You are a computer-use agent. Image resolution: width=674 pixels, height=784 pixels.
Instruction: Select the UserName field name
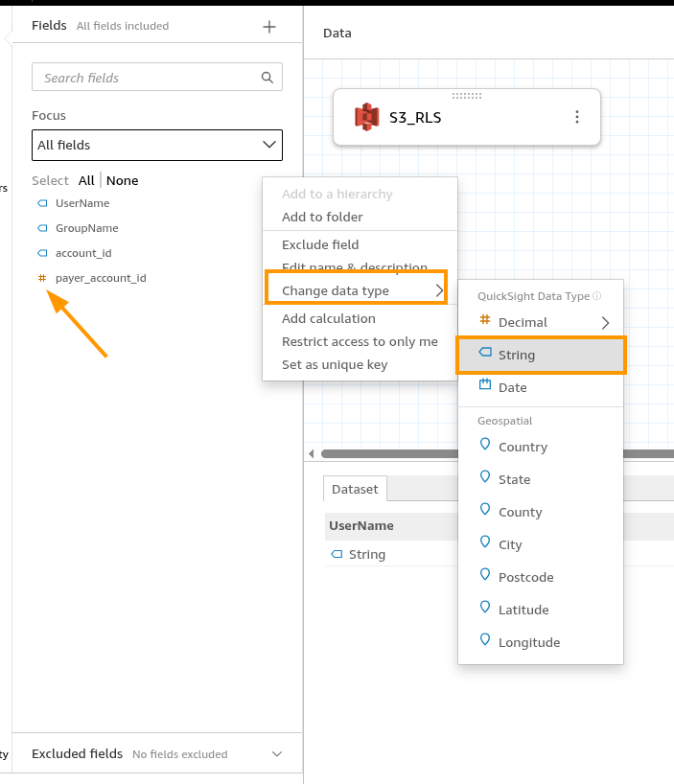click(x=82, y=203)
